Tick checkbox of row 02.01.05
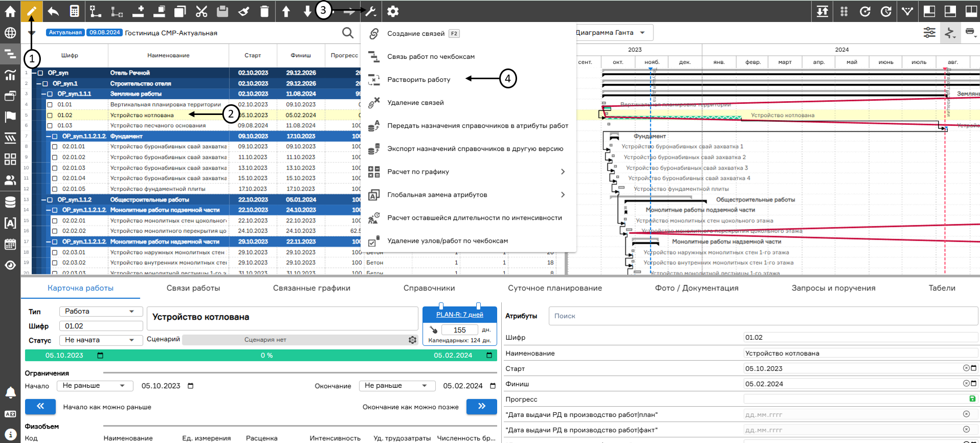Image resolution: width=980 pixels, height=443 pixels. pyautogui.click(x=55, y=189)
